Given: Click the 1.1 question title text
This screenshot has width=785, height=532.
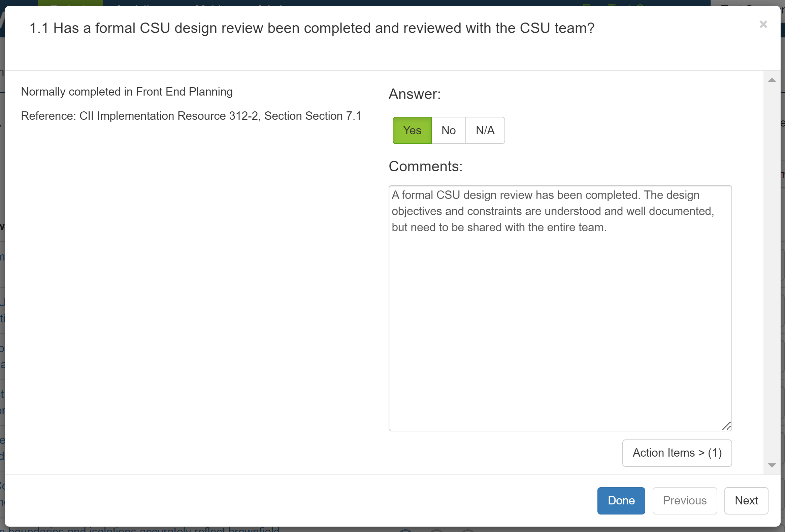Looking at the screenshot, I should [312, 28].
